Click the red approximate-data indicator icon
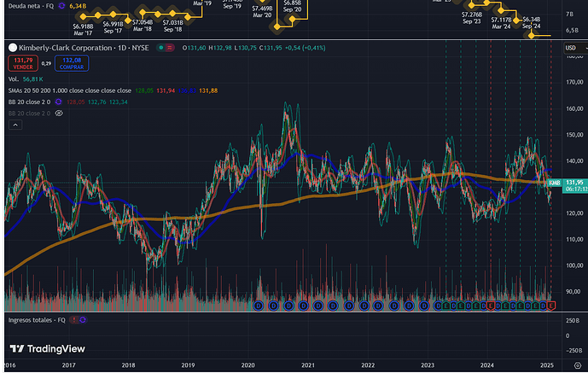588x373 pixels. [170, 48]
